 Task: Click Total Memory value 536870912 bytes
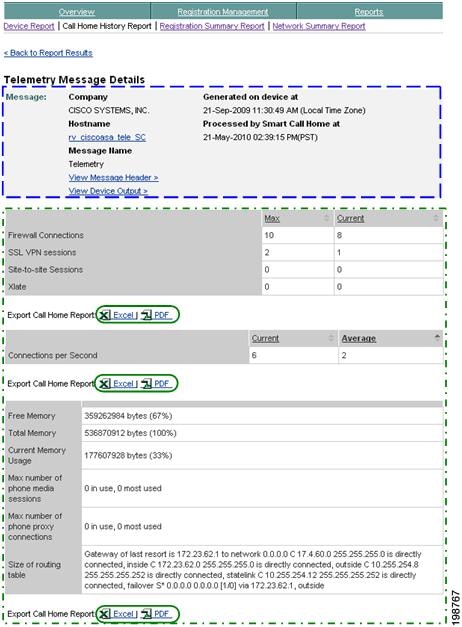130,433
